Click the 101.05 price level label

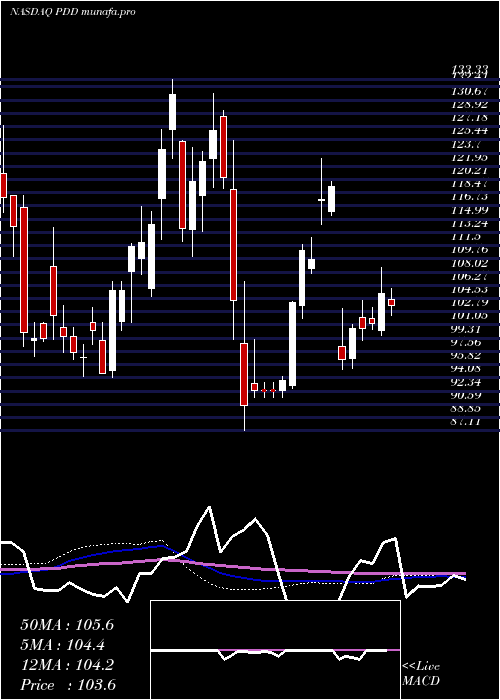pyautogui.click(x=470, y=316)
